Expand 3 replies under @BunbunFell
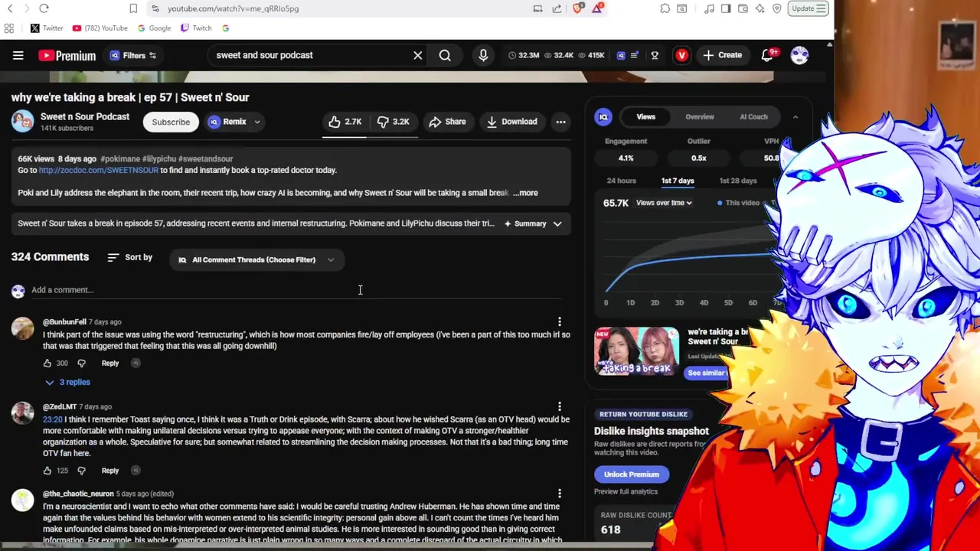Image resolution: width=980 pixels, height=551 pixels. pyautogui.click(x=67, y=382)
